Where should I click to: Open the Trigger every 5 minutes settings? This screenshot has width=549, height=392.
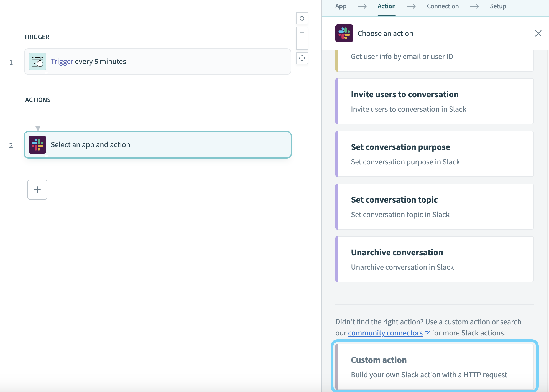tap(89, 62)
